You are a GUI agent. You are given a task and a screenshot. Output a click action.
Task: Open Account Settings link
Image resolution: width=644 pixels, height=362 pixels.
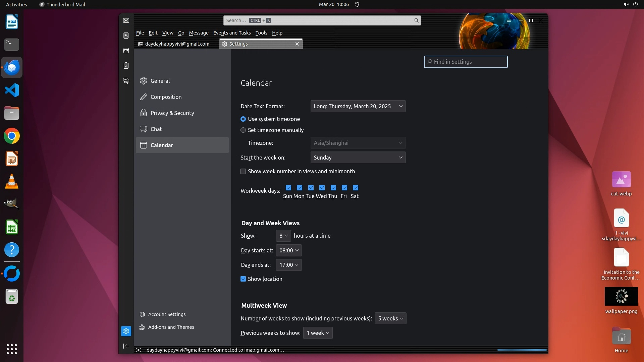[167, 314]
